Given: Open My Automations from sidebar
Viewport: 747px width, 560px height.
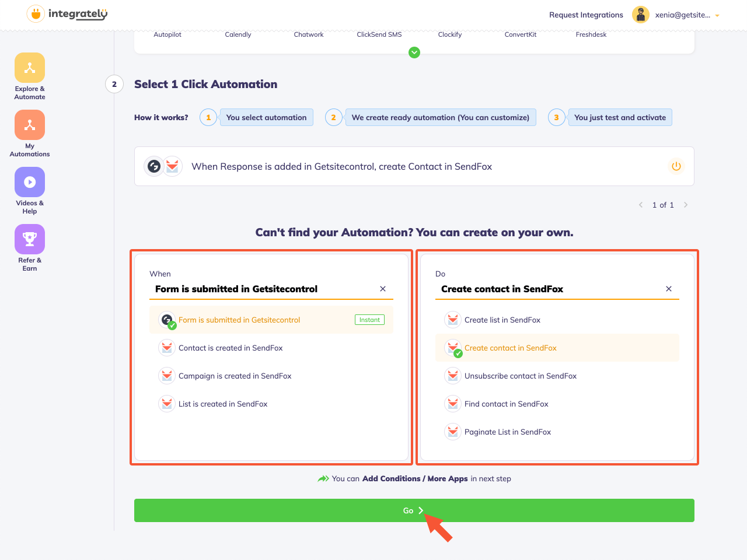Looking at the screenshot, I should pos(30,125).
